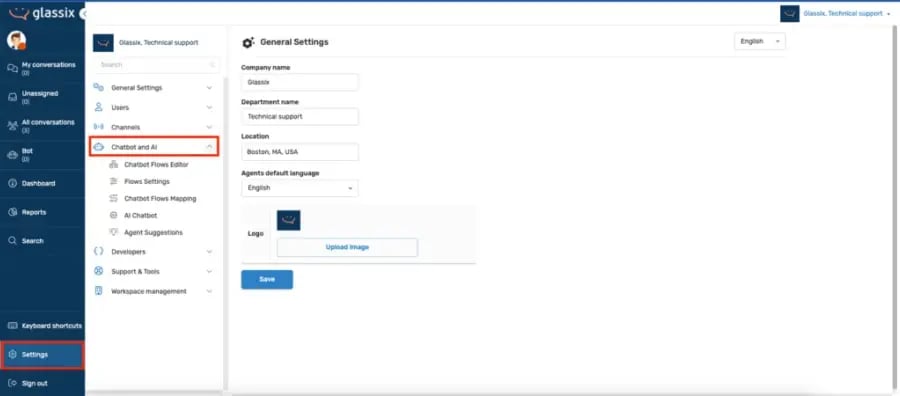The image size is (900, 396).
Task: Click the Keyboard shortcuts icon
Action: click(13, 325)
